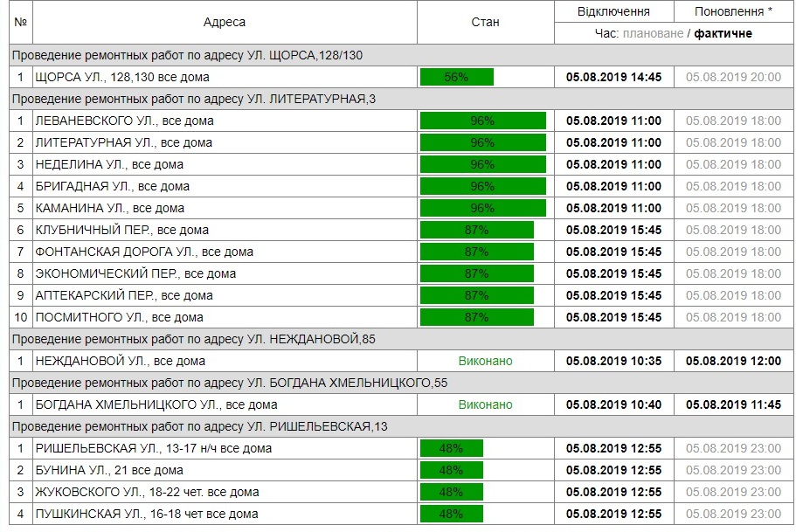Click the 'Поновлення *' column header
The image size is (796, 532).
733,11
